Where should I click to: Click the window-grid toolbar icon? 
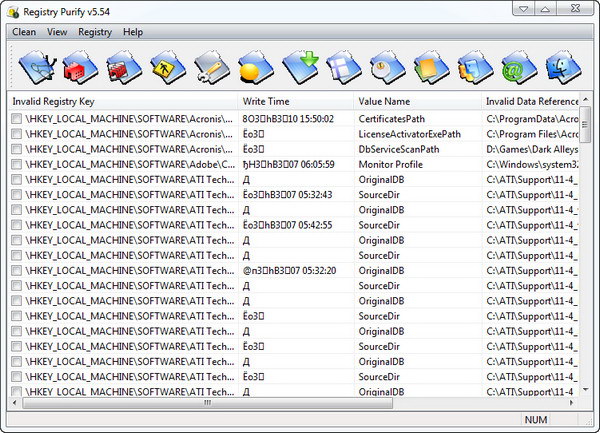pos(341,68)
